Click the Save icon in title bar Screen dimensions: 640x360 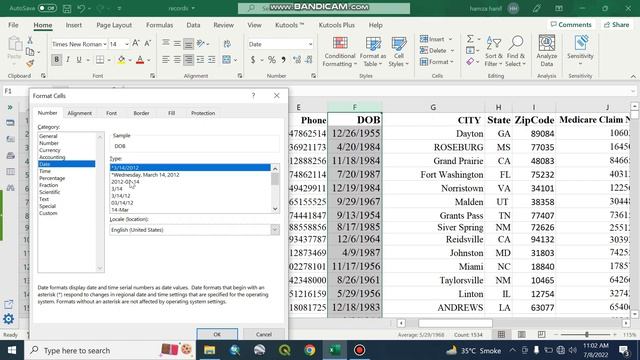pyautogui.click(x=67, y=8)
